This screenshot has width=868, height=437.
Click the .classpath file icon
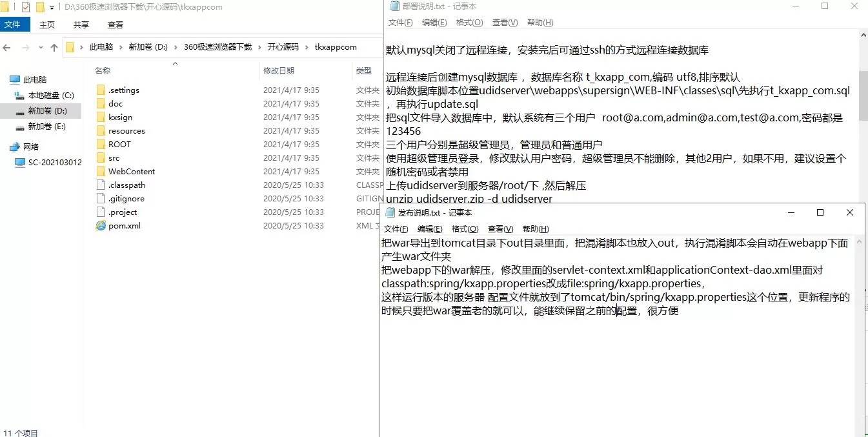click(100, 185)
